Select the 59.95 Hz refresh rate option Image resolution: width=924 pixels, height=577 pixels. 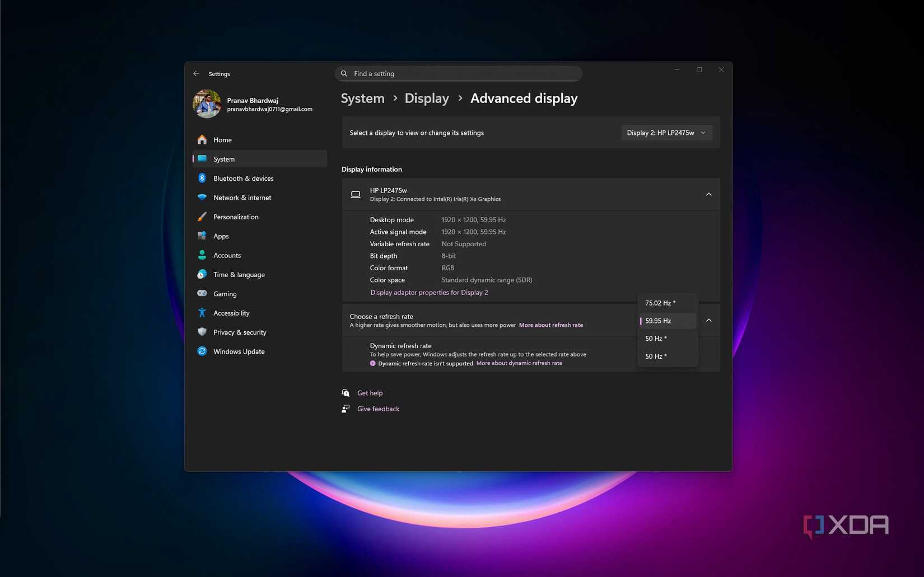pos(658,321)
